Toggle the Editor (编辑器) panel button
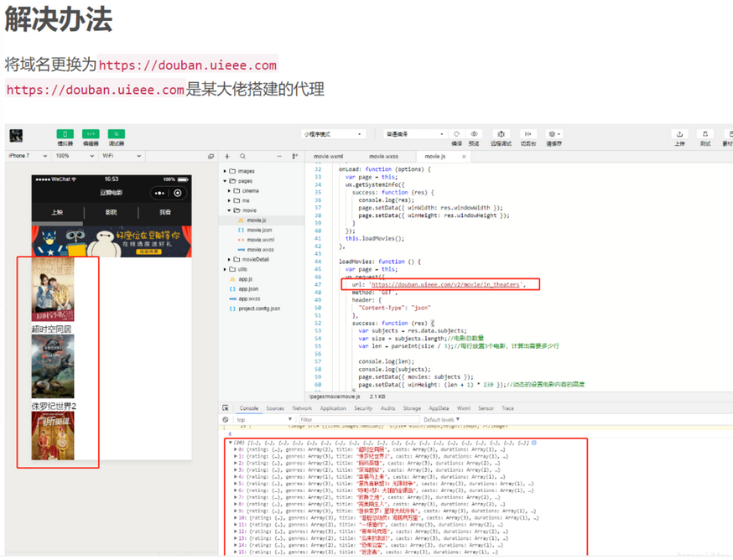This screenshot has height=560, width=733. click(91, 134)
